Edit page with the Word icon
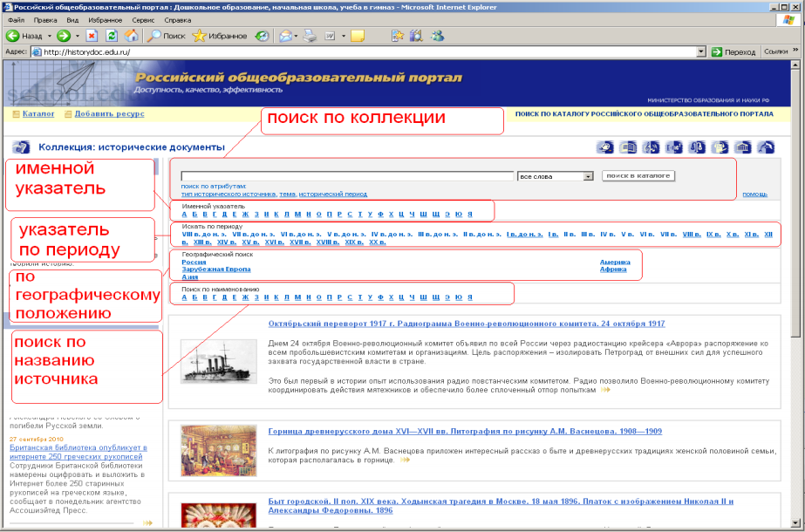The height and width of the screenshot is (532, 805). [330, 36]
